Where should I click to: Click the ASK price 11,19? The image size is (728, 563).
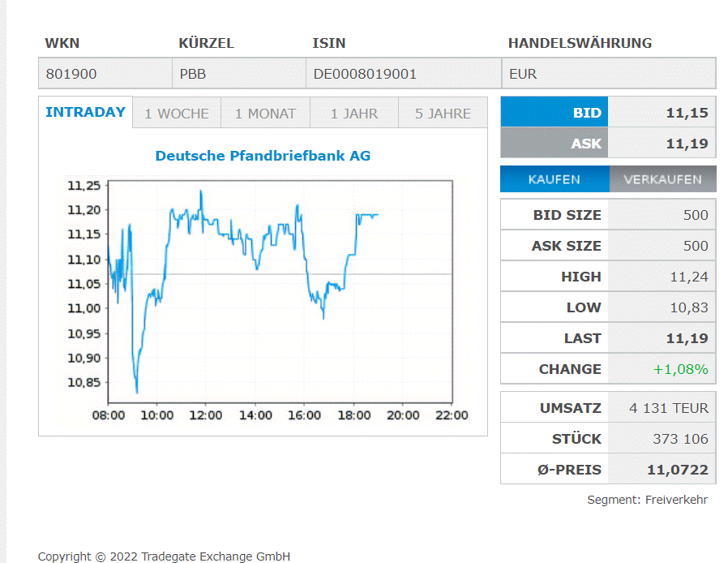click(687, 144)
